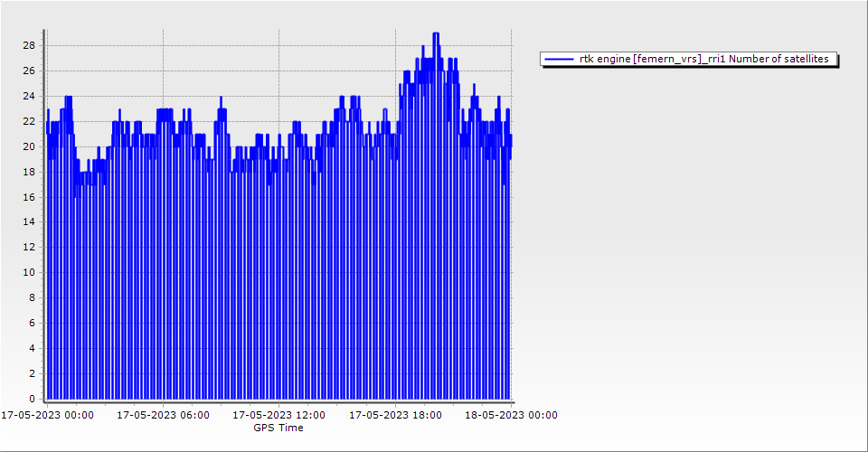Select the 18-05-2023 00:00 time axis label
This screenshot has width=868, height=452.
click(511, 416)
